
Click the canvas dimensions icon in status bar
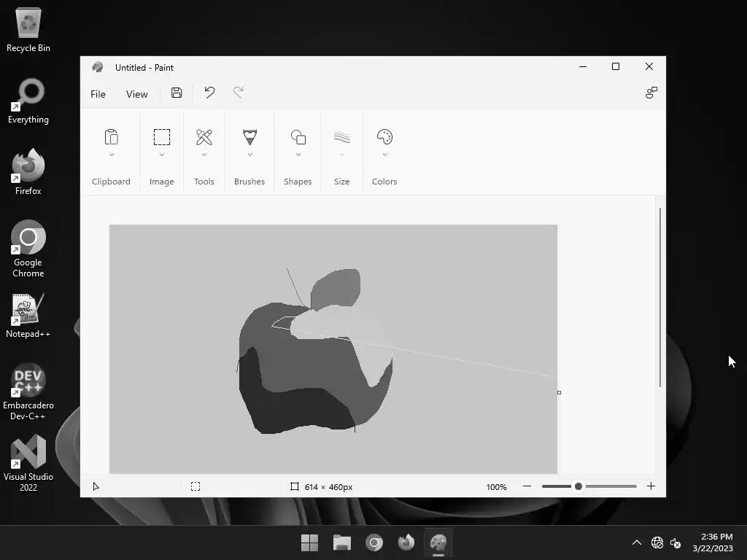(295, 486)
